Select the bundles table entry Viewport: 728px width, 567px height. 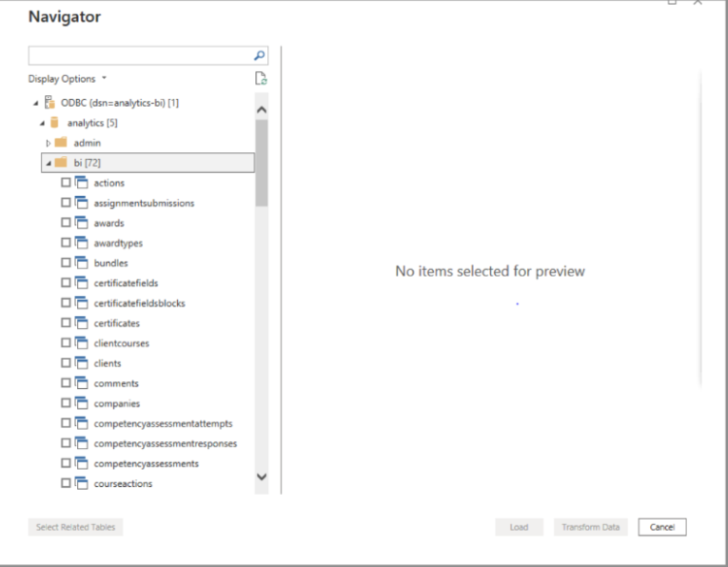pos(110,263)
